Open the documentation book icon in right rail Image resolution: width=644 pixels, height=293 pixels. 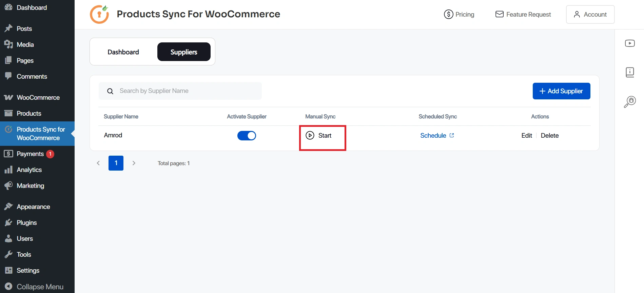point(630,72)
